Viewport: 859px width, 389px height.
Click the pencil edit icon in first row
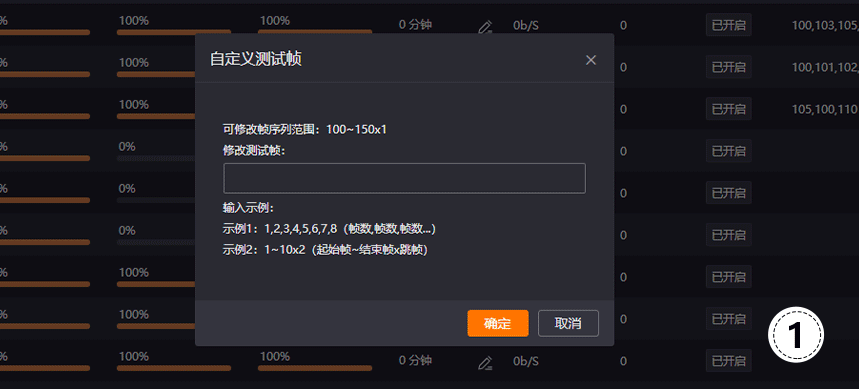pyautogui.click(x=485, y=27)
